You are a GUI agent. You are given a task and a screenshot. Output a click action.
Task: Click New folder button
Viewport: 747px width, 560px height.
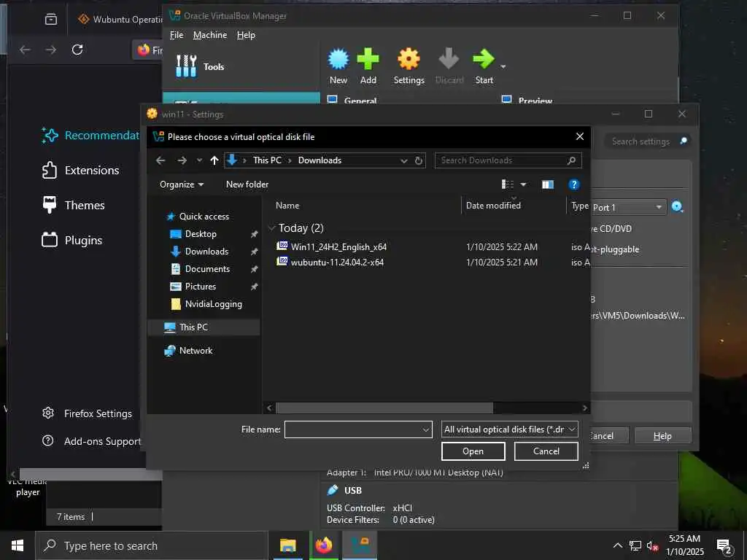click(247, 184)
